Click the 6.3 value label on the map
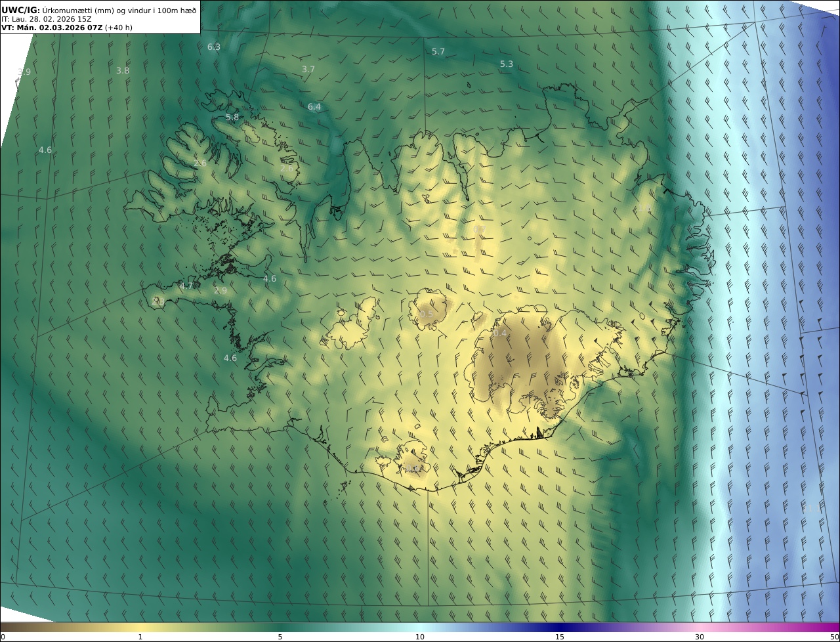The image size is (840, 642). [x=214, y=47]
